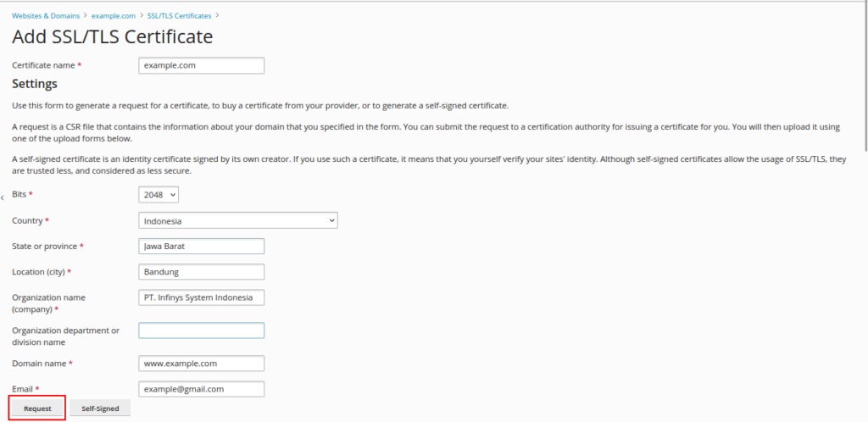
Task: Open the Bits key size dropdown
Action: pos(159,195)
